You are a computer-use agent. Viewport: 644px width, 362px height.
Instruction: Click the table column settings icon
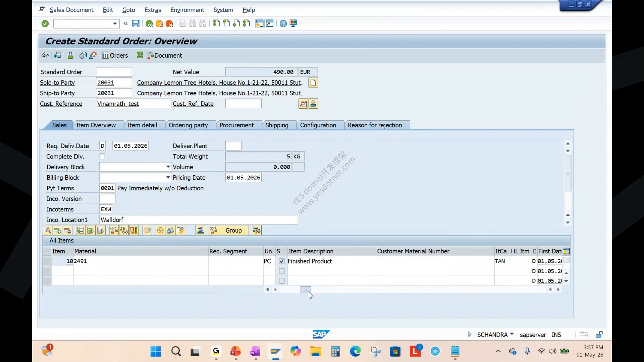(x=566, y=251)
